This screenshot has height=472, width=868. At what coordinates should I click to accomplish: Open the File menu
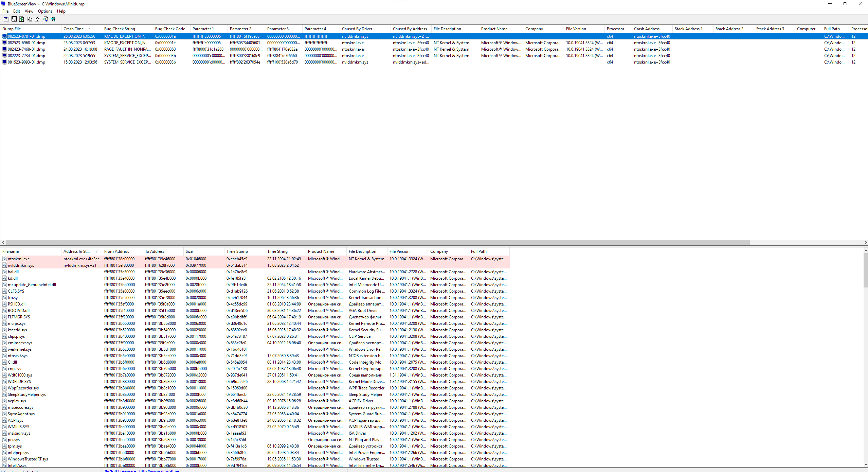[x=5, y=11]
